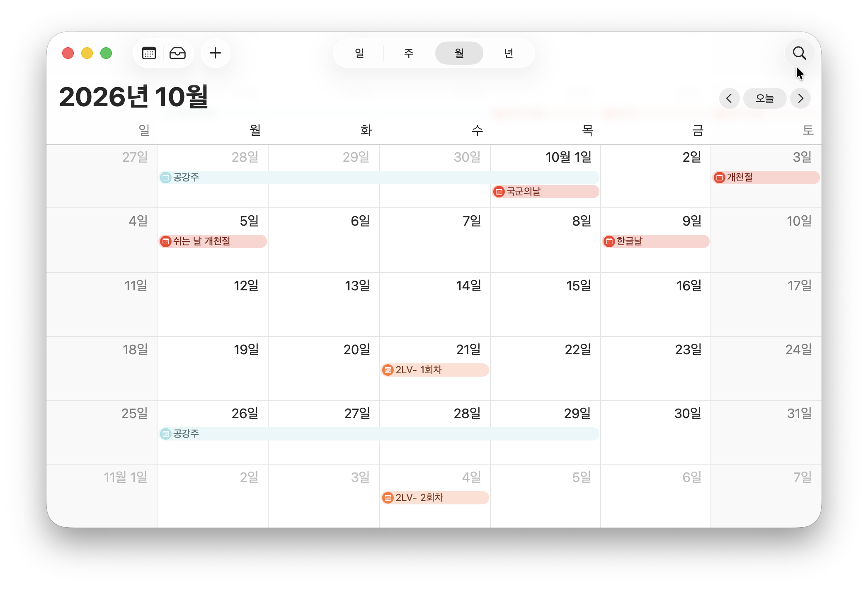Open the invitations inbox icon
868x589 pixels.
(177, 53)
